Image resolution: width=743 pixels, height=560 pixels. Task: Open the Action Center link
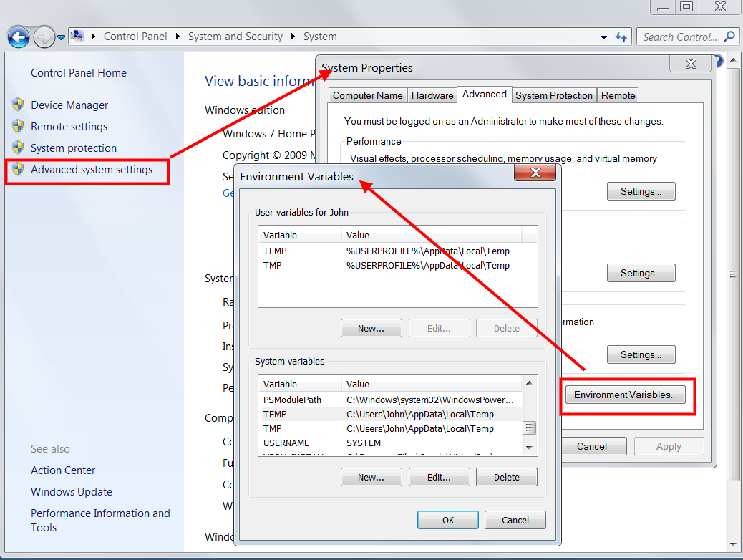coord(63,470)
